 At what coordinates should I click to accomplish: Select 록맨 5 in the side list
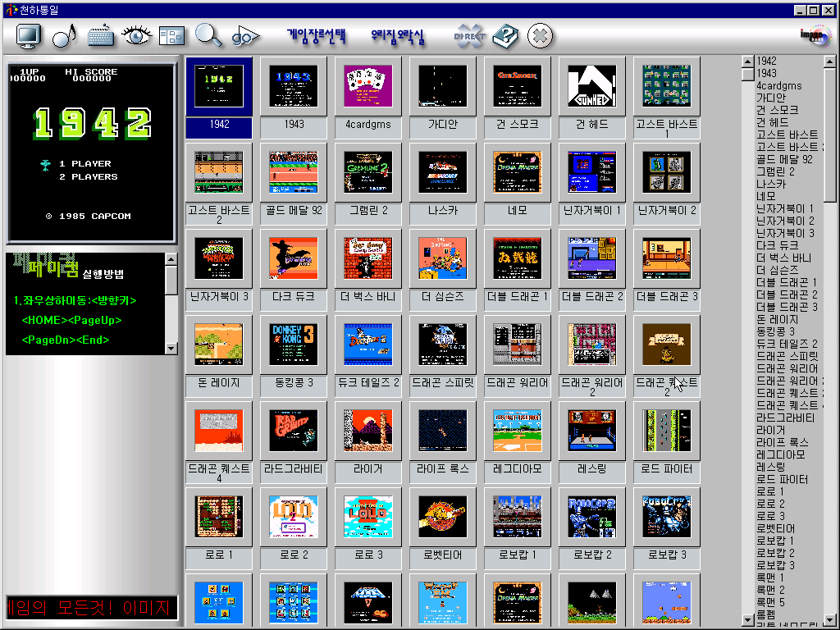(x=770, y=603)
